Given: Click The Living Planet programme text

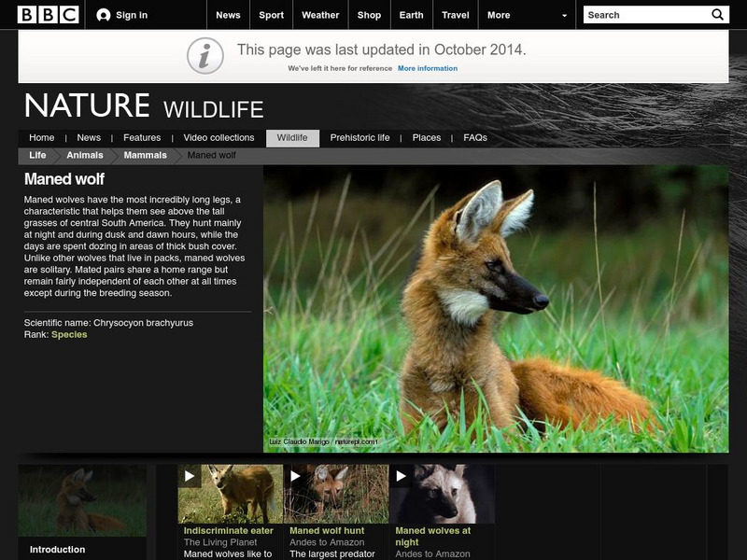Looking at the screenshot, I should click(220, 542).
